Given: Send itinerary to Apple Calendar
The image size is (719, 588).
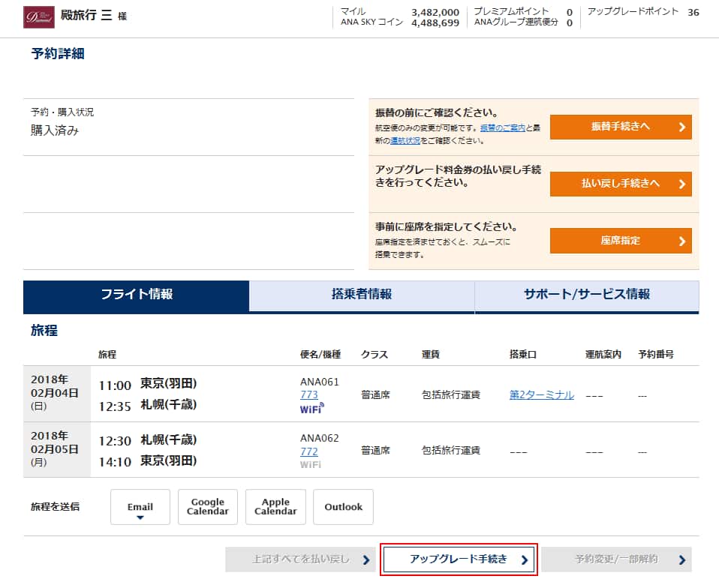Looking at the screenshot, I should pyautogui.click(x=275, y=507).
